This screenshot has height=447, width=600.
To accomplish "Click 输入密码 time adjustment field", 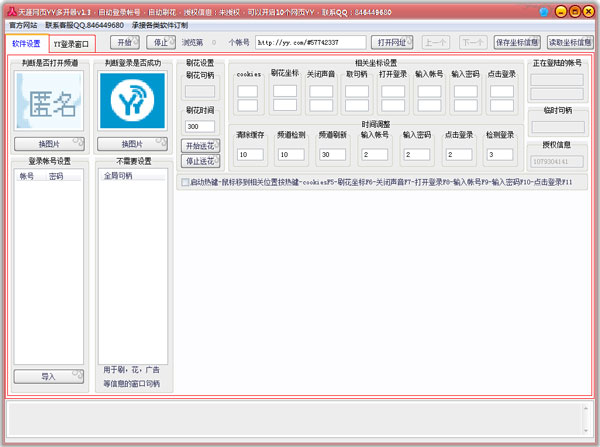I will pyautogui.click(x=417, y=155).
